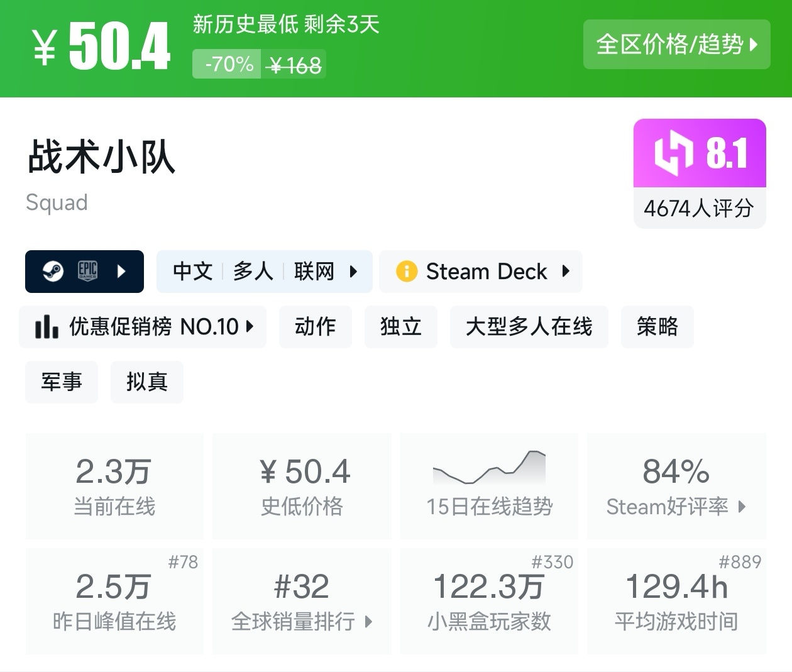Click the #330 rank label
792x672 pixels.
[x=553, y=561]
